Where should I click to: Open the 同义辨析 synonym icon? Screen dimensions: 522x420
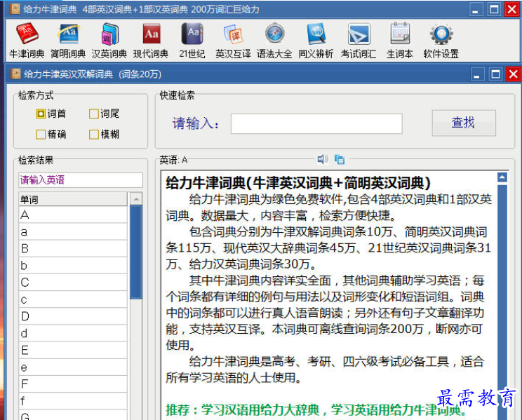316,40
